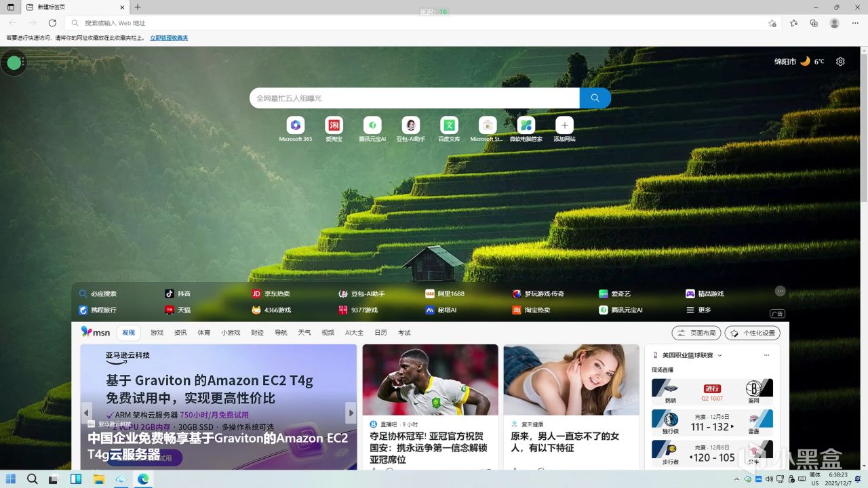868x488 pixels.
Task: Show the previous carousel slide arrow
Action: pyautogui.click(x=86, y=413)
